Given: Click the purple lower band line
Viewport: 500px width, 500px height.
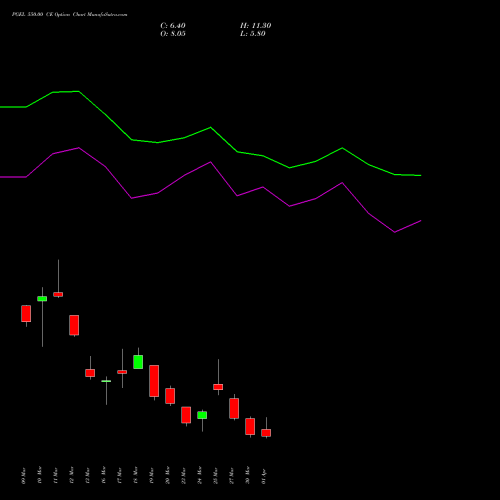Looking at the screenshot, I should point(211,162).
